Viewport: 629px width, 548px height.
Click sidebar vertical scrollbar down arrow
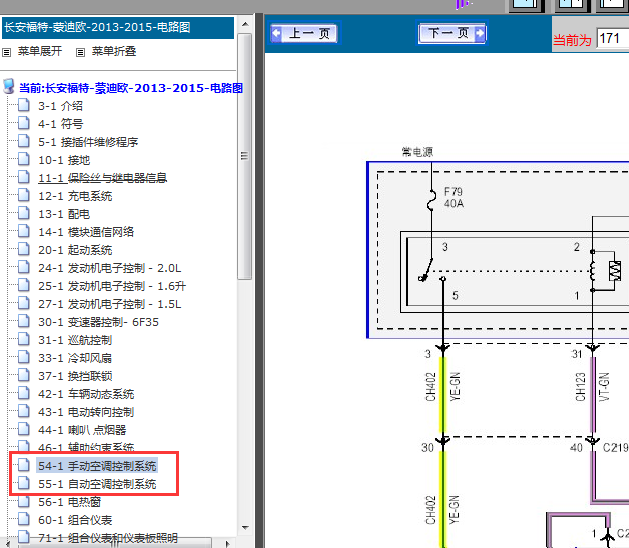[x=245, y=528]
